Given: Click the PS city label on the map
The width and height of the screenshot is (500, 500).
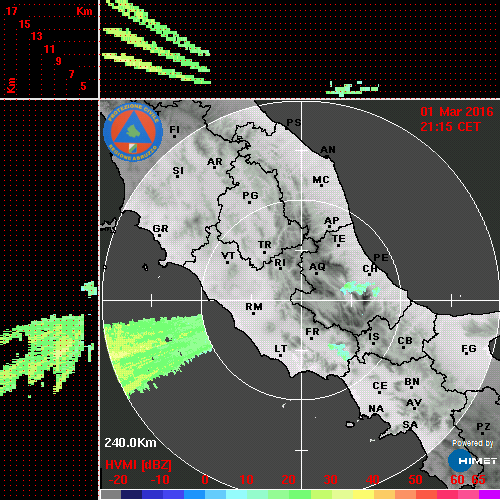Looking at the screenshot, I should click(x=294, y=123).
